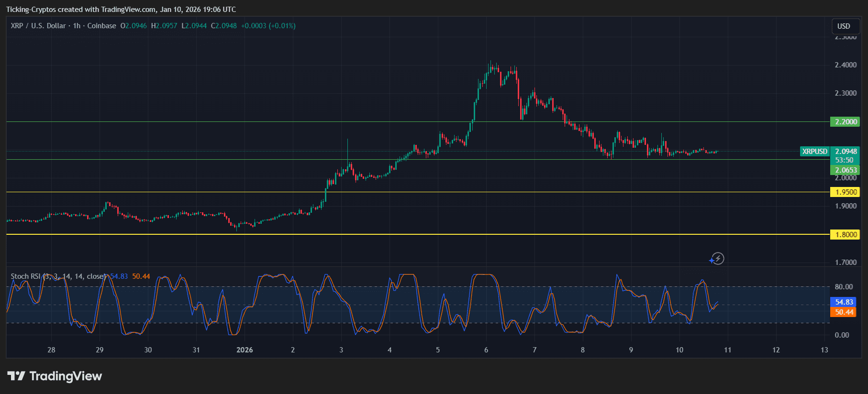Click the XRPUSD price tag on axis
This screenshot has height=394, width=868.
click(814, 152)
